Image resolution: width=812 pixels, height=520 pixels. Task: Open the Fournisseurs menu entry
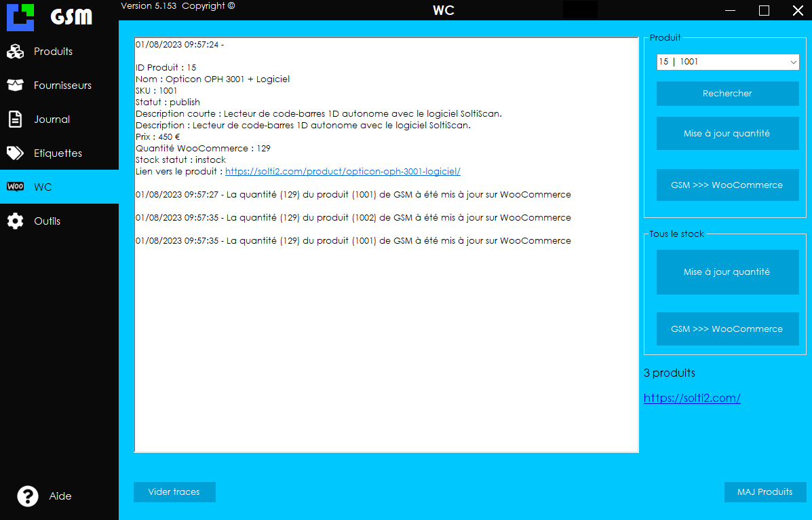pyautogui.click(x=59, y=85)
